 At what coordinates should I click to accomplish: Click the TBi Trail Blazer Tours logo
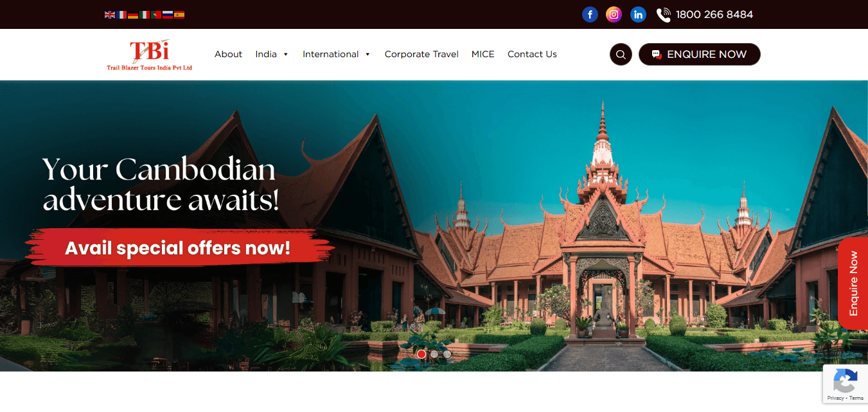click(x=150, y=55)
